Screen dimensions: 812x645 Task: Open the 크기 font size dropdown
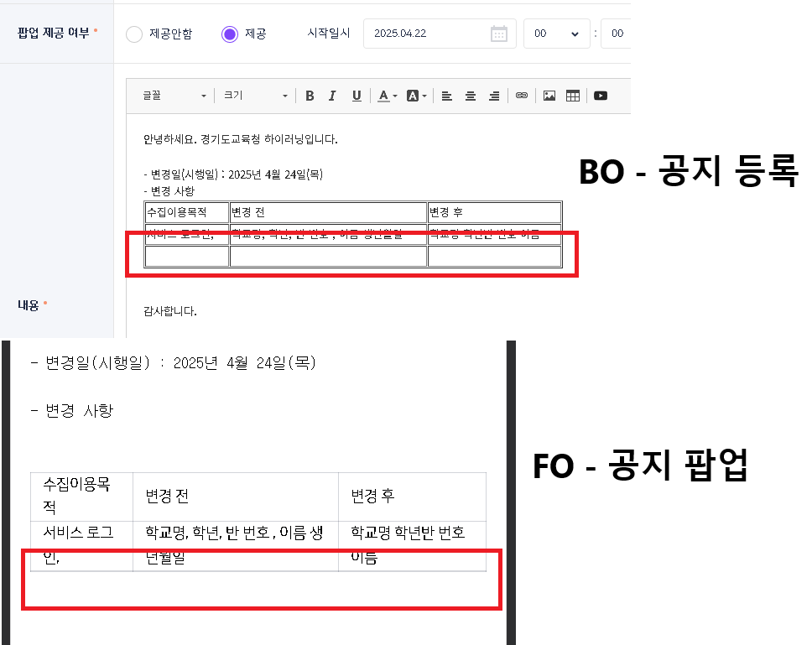pyautogui.click(x=256, y=96)
